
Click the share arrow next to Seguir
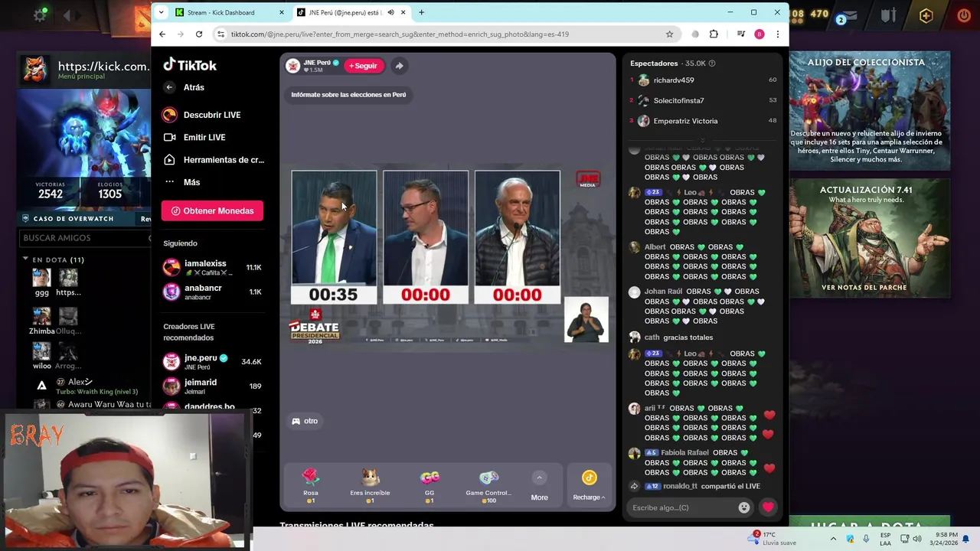[x=399, y=66]
